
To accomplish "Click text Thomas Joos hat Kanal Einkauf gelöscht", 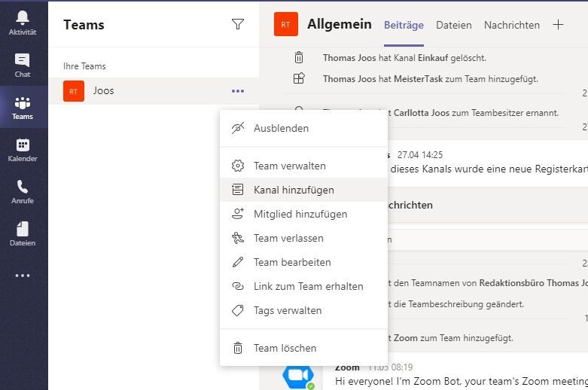I will pyautogui.click(x=404, y=58).
